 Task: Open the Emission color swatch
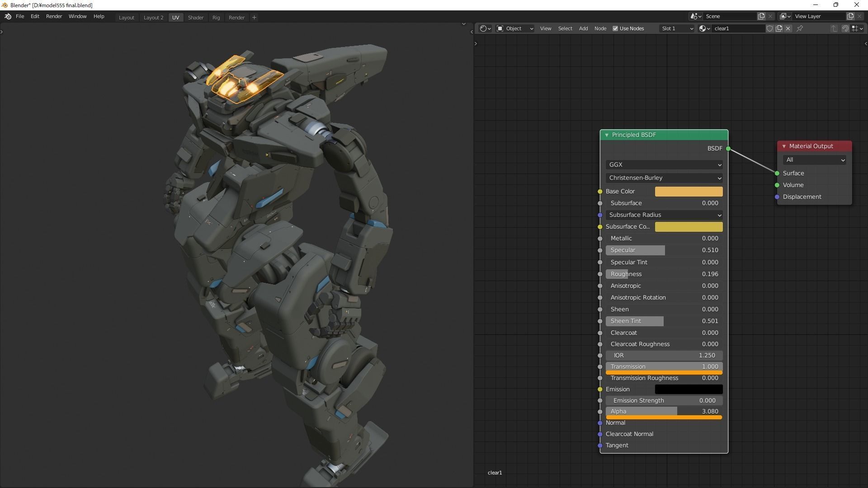689,389
